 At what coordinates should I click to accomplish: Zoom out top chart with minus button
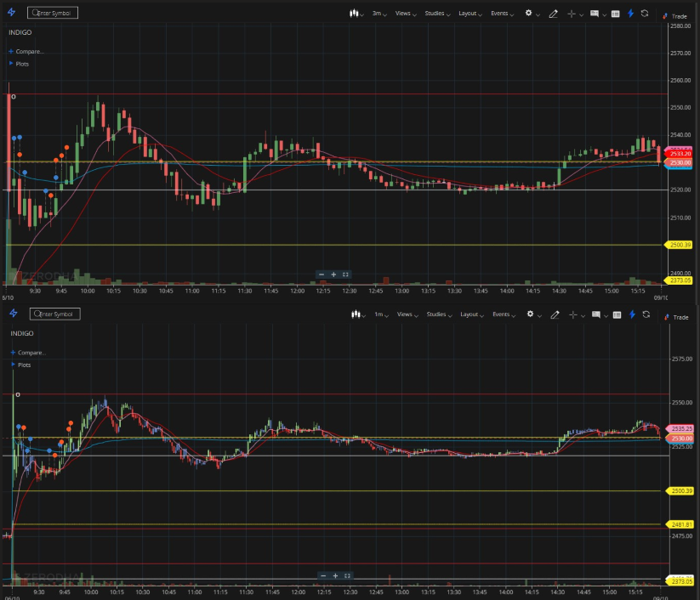coord(322,275)
